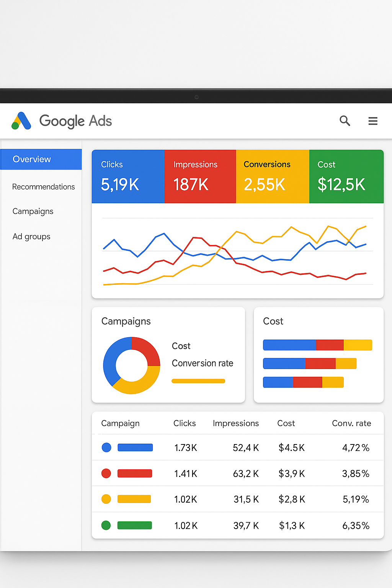The image size is (392, 588).
Task: Select the Cost card showing $12,5K
Action: click(x=346, y=176)
